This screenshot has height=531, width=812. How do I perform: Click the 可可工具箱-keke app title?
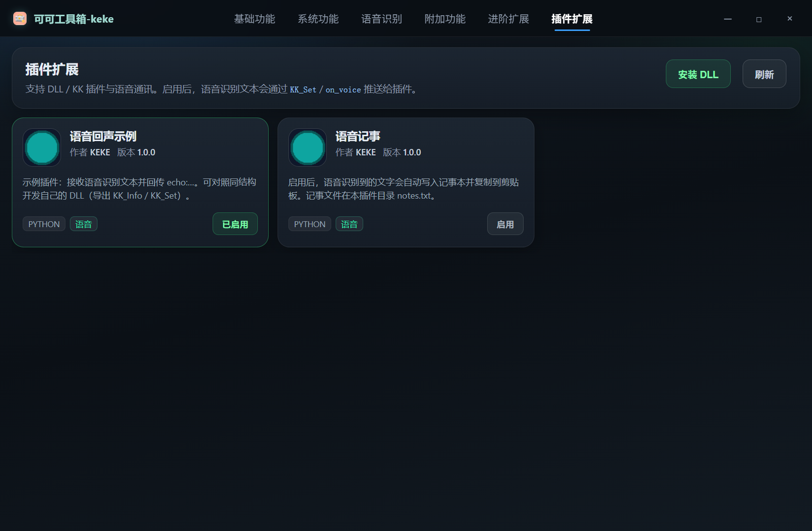coord(74,19)
